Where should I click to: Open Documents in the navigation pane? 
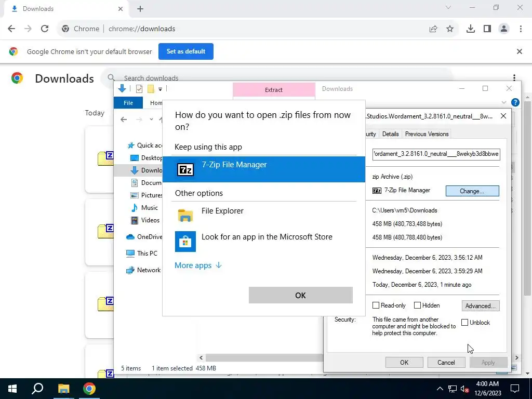pyautogui.click(x=146, y=182)
